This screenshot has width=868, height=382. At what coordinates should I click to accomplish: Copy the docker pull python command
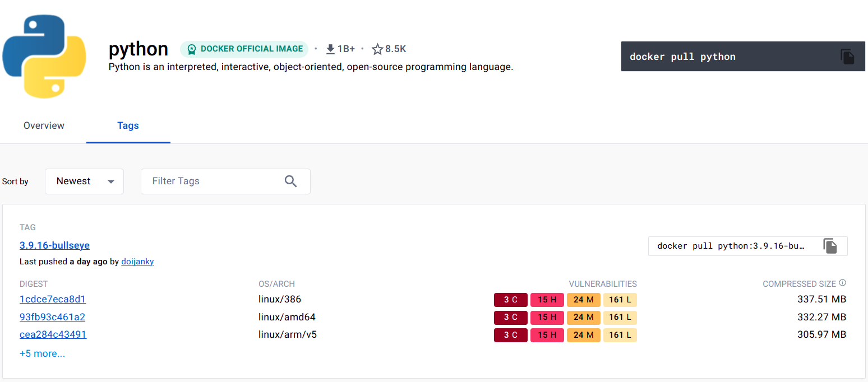pos(847,57)
